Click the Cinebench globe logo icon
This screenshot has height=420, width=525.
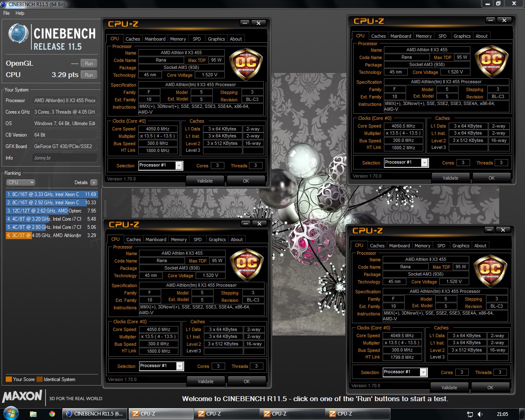point(18,34)
